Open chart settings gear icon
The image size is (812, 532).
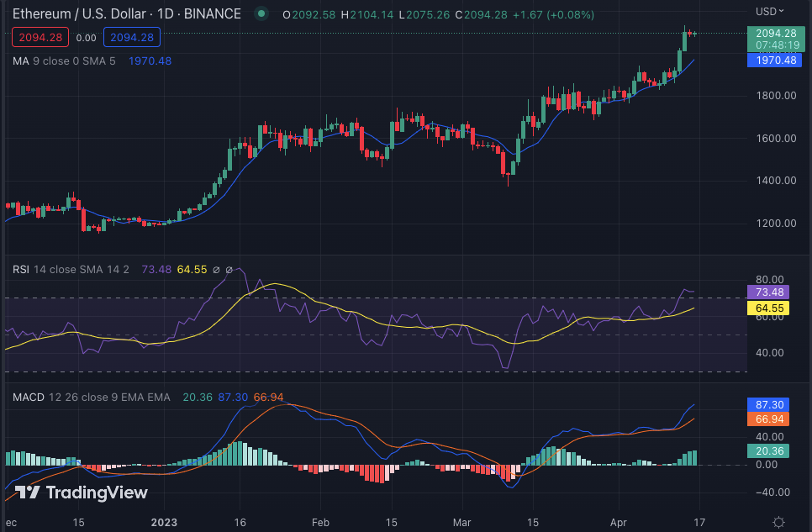778,522
